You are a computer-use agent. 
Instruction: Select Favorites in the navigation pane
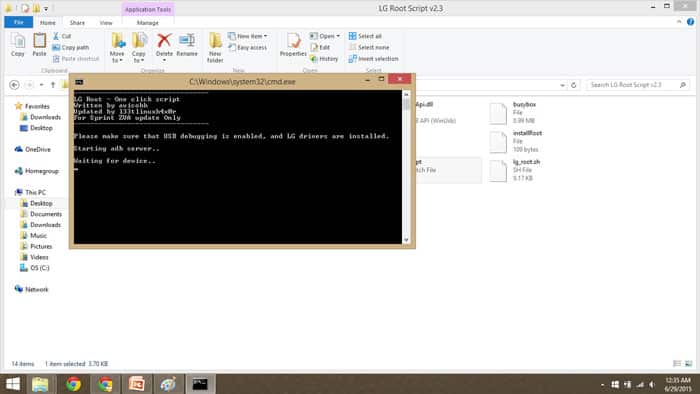[32, 106]
